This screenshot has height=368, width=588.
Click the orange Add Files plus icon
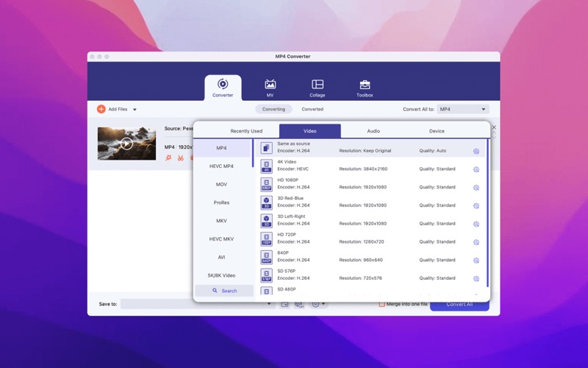click(x=101, y=109)
